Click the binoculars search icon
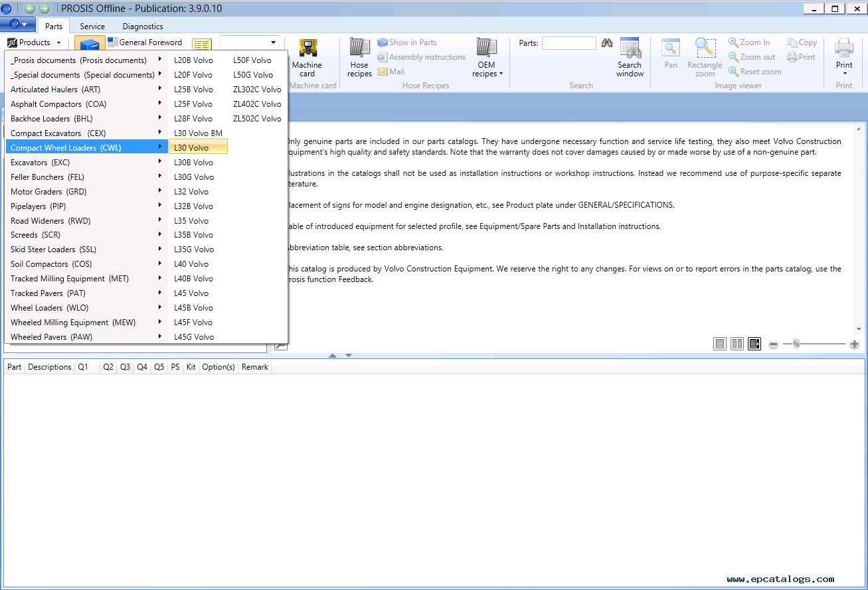This screenshot has width=868, height=590. (x=607, y=43)
